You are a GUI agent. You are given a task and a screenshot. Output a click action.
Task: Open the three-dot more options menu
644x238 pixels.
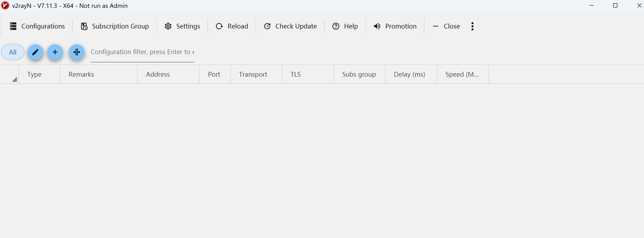472,26
